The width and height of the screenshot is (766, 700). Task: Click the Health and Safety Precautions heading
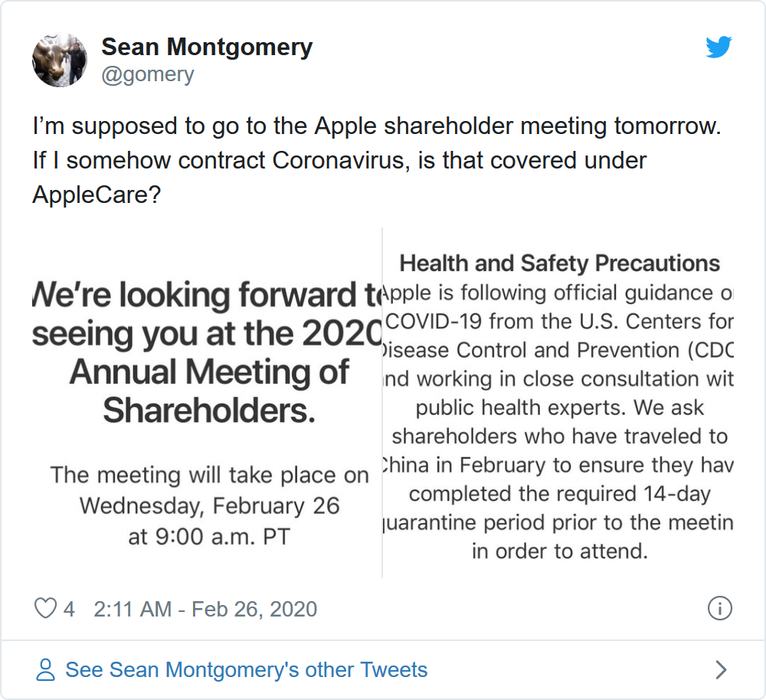[559, 263]
